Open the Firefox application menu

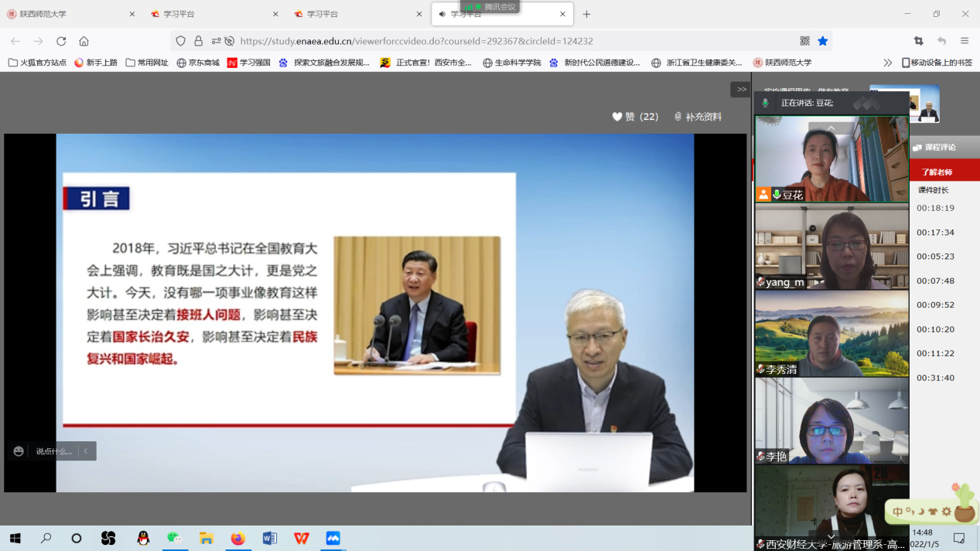tap(965, 41)
